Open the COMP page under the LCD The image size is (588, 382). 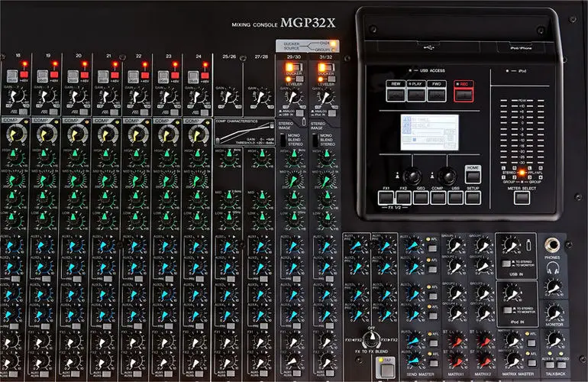tap(438, 197)
